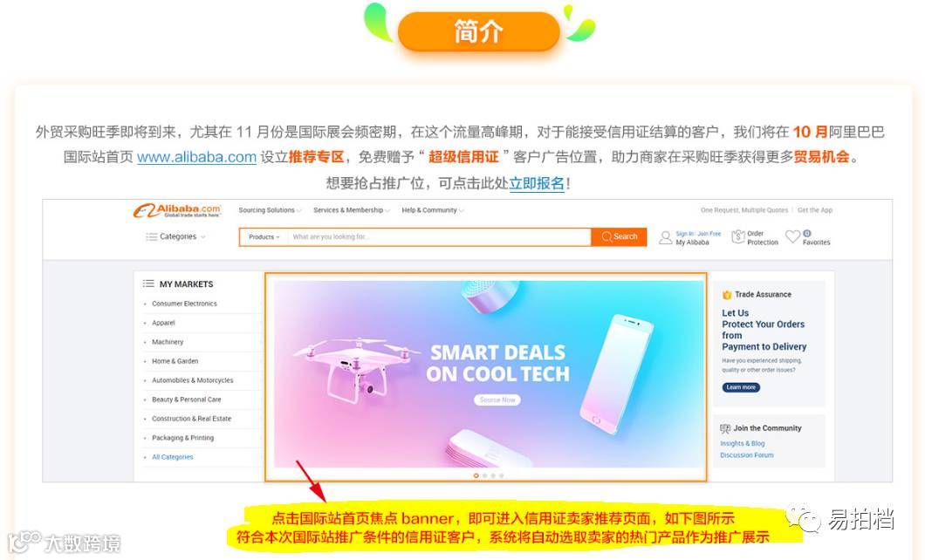Click the search box input field

[x=439, y=237]
